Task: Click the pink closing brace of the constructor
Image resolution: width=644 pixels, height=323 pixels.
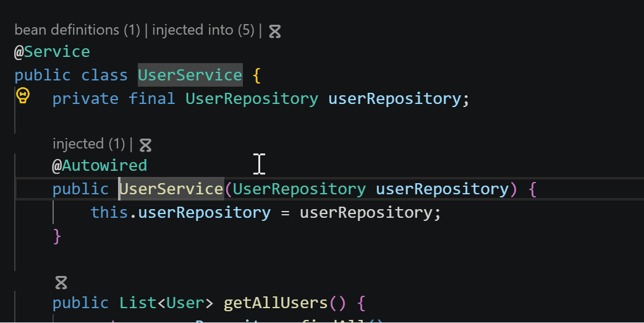Action: click(x=57, y=237)
